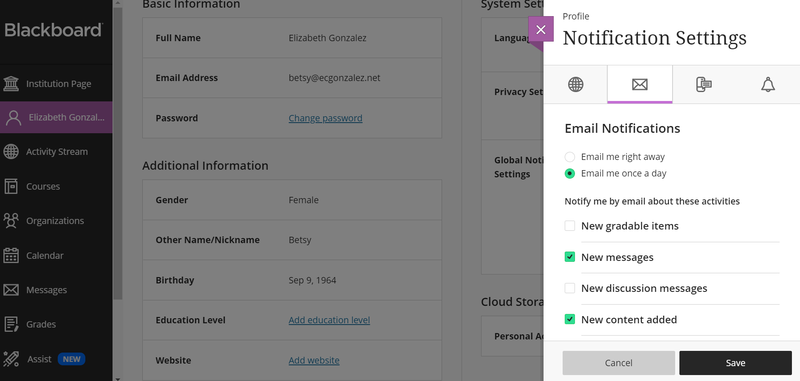This screenshot has height=381, width=800.
Task: Close the Notification Settings panel
Action: [541, 30]
